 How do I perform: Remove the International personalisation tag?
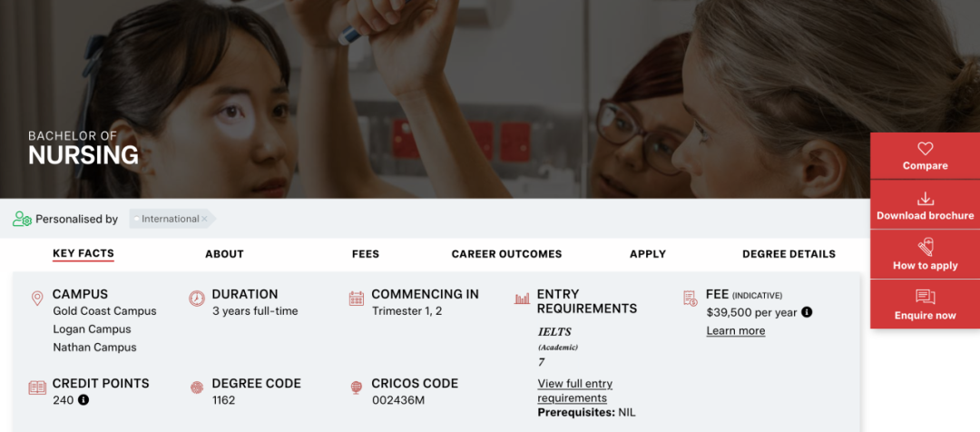205,219
